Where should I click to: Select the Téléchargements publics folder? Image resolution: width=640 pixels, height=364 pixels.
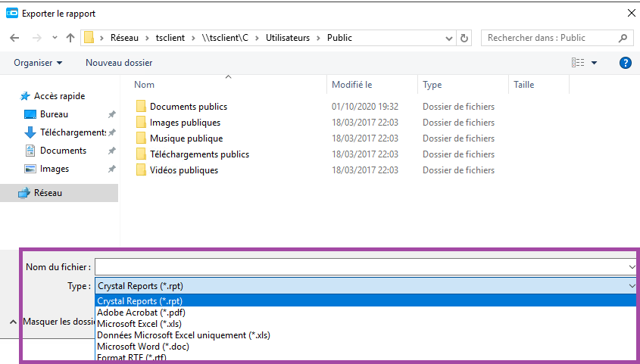point(199,154)
